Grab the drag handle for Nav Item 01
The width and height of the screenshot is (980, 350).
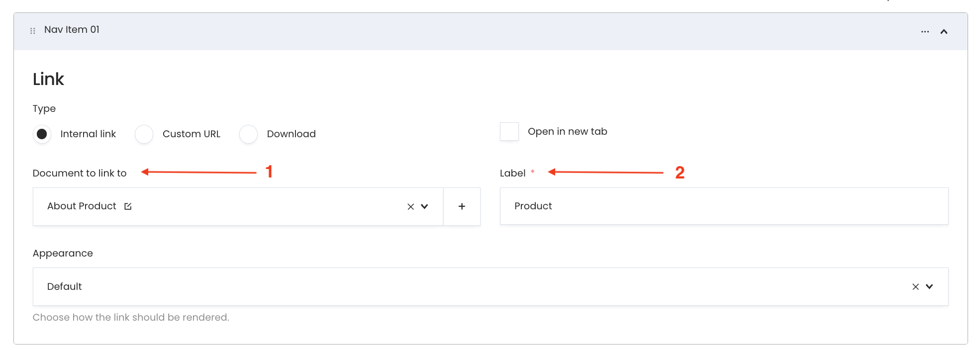click(33, 31)
